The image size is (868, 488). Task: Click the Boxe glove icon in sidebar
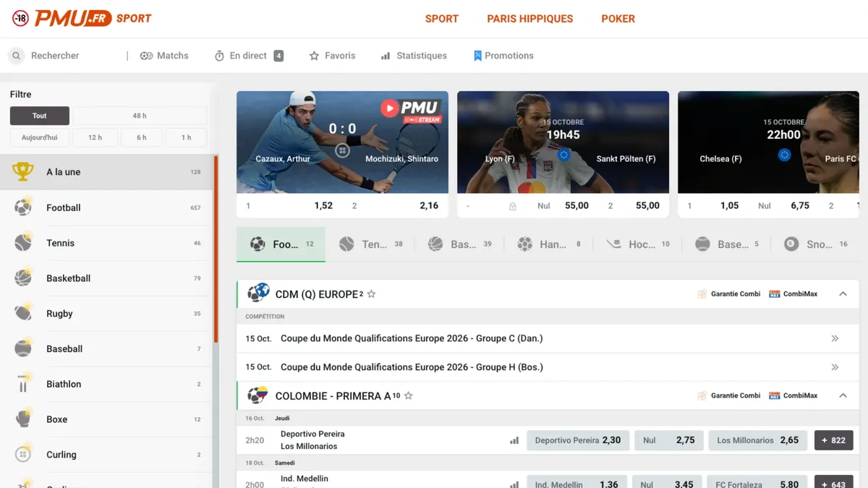coord(23,419)
